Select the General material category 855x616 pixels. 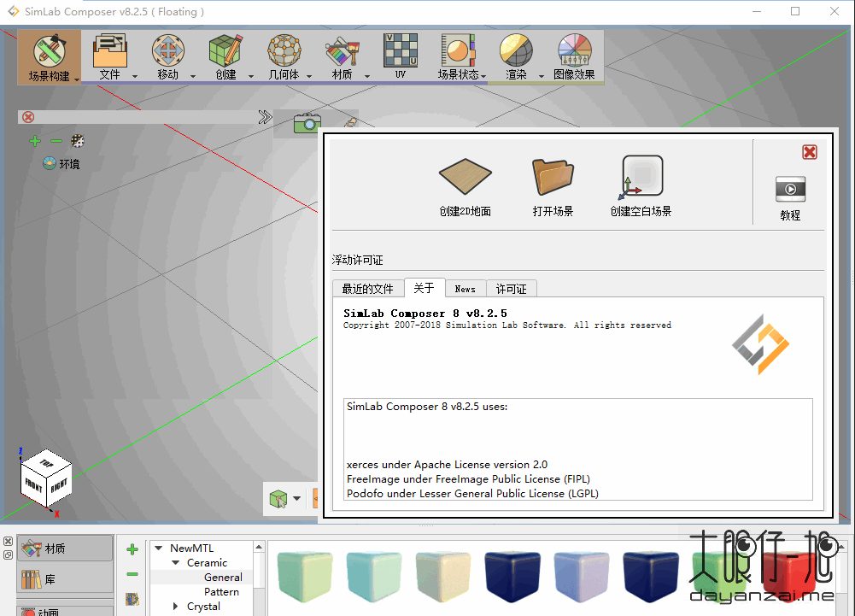pos(223,577)
